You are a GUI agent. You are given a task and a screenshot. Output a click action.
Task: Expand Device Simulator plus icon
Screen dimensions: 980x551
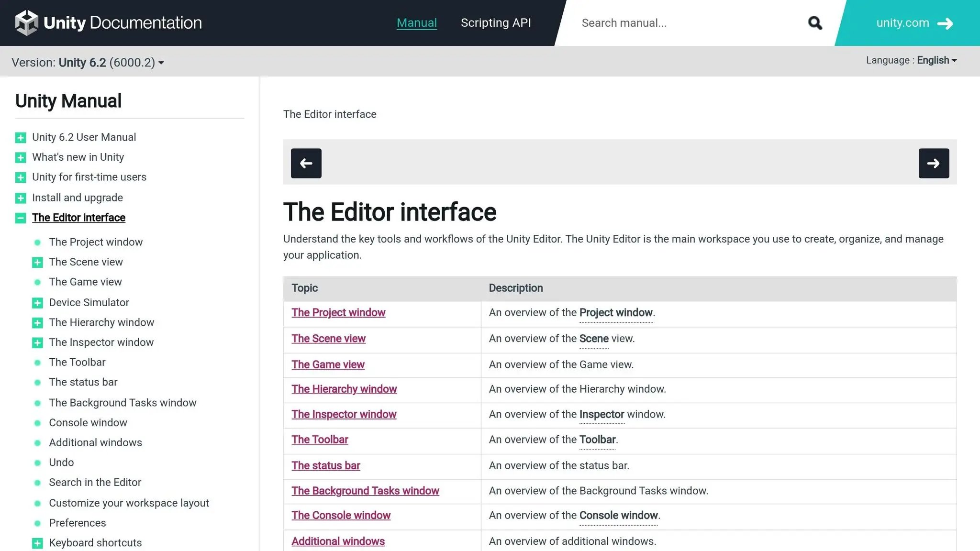tap(37, 303)
